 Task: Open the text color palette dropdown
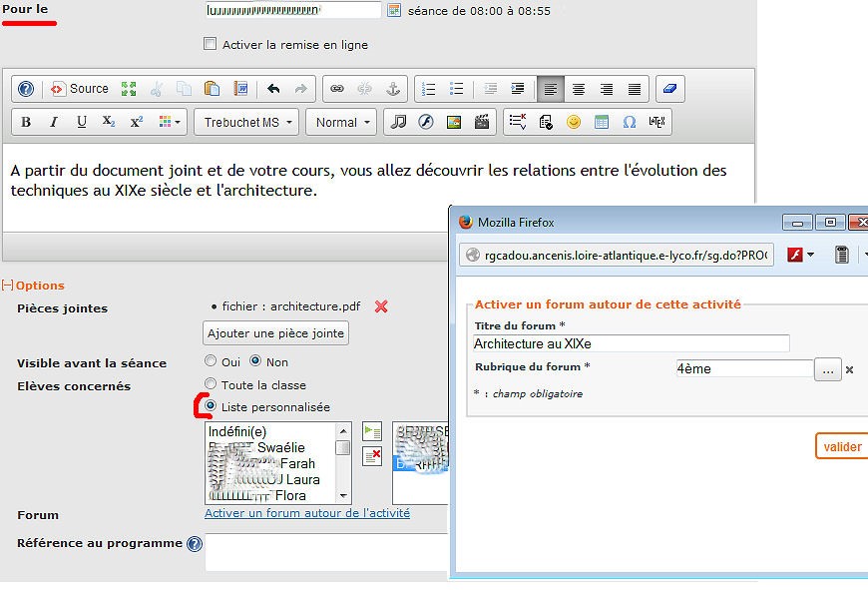pos(172,123)
